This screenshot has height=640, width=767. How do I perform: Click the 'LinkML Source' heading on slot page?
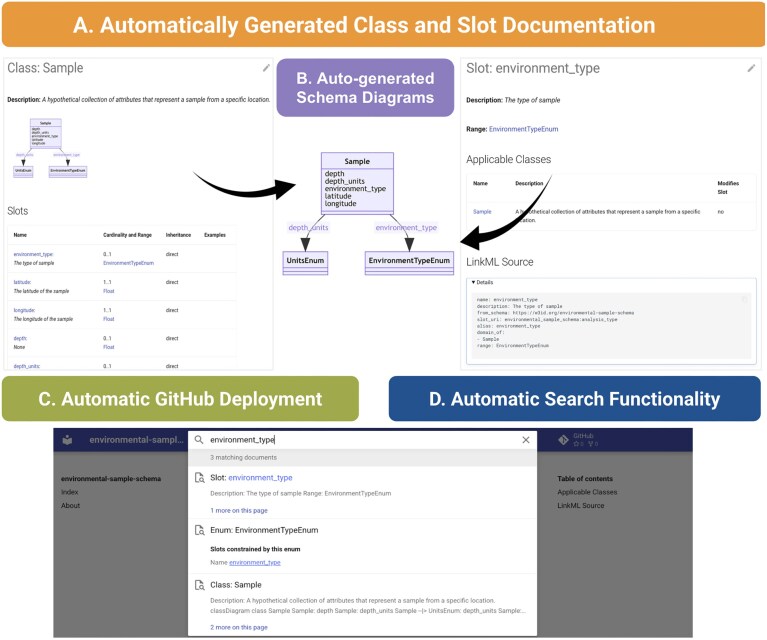[499, 262]
